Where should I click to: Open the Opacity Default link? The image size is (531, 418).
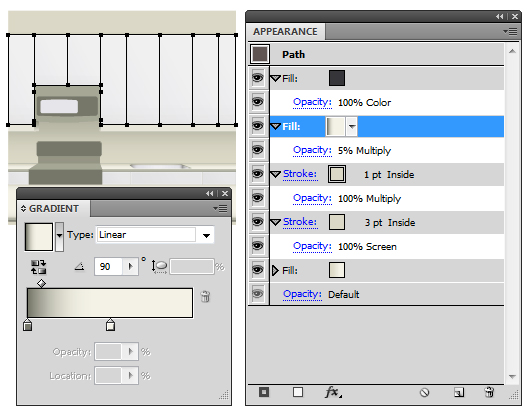pyautogui.click(x=302, y=294)
